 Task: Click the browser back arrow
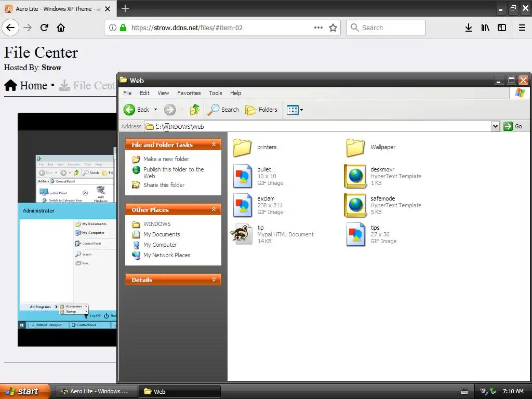[10, 28]
